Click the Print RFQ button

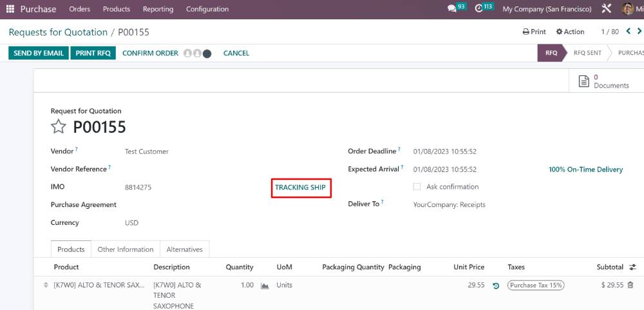coord(93,53)
